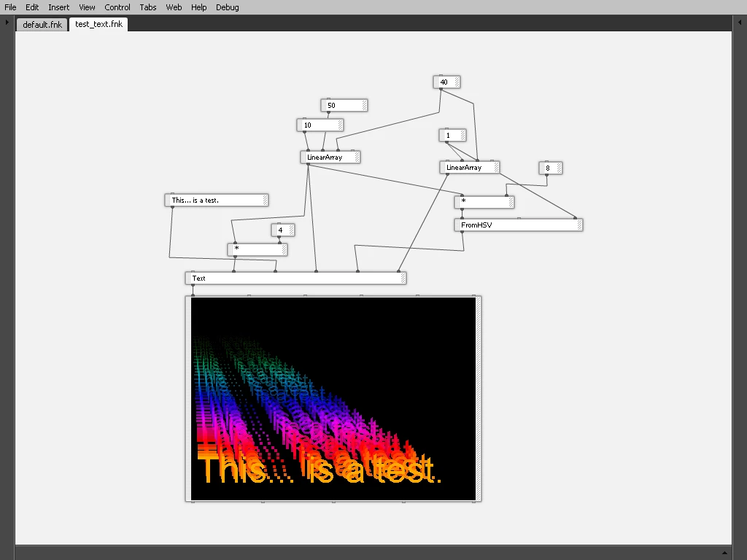Click the value field containing 10
The height and width of the screenshot is (560, 747).
click(x=320, y=125)
